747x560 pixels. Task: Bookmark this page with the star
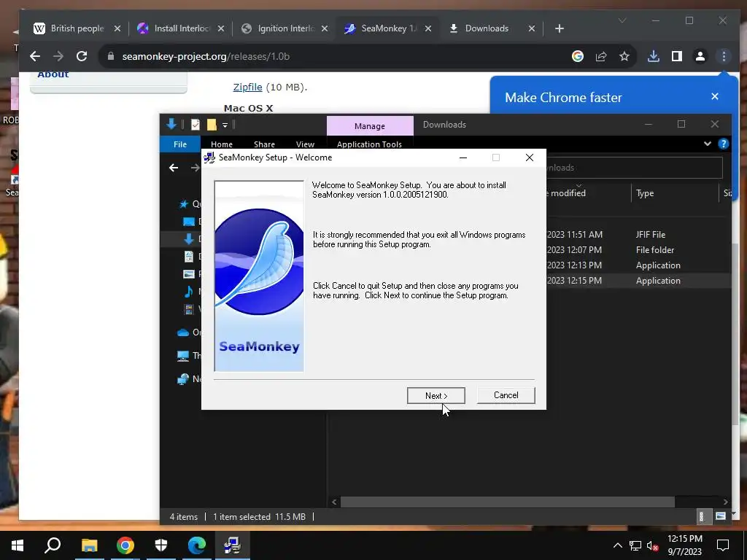[624, 56]
